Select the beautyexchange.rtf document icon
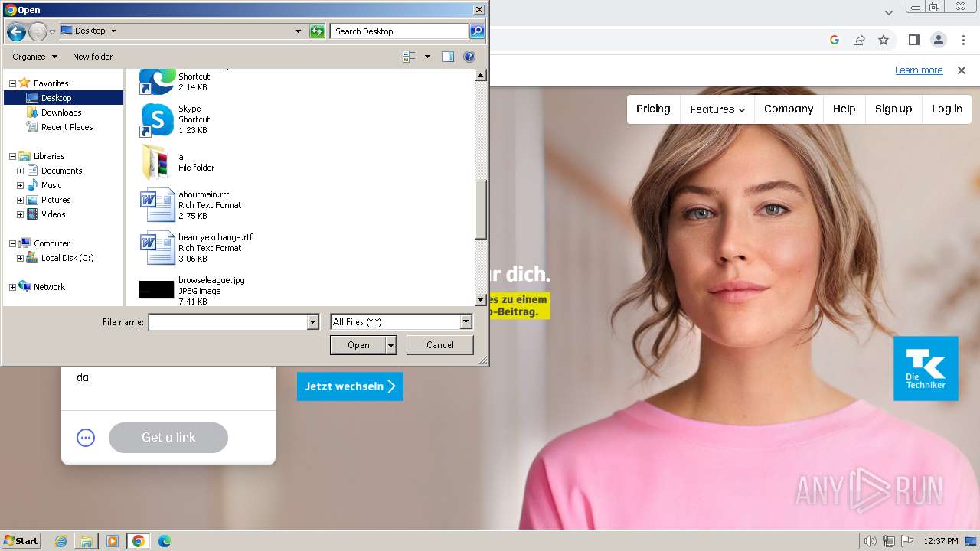980x551 pixels. tap(157, 248)
